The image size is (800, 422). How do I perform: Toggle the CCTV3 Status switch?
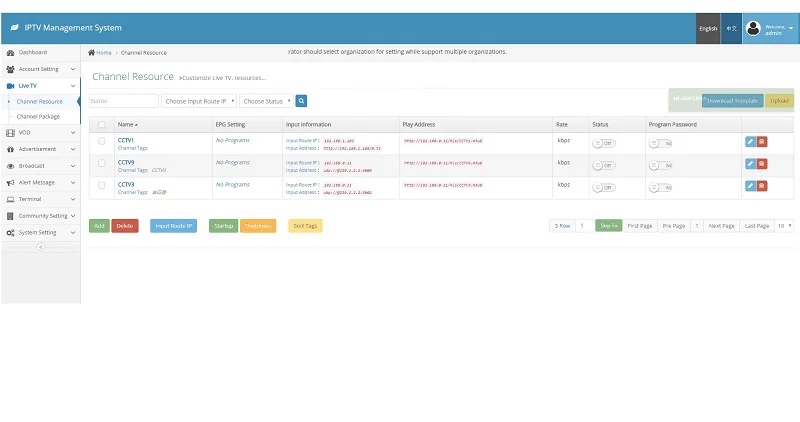point(604,188)
